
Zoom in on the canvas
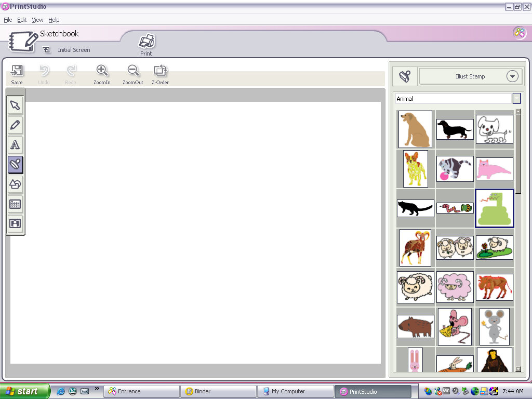click(102, 74)
